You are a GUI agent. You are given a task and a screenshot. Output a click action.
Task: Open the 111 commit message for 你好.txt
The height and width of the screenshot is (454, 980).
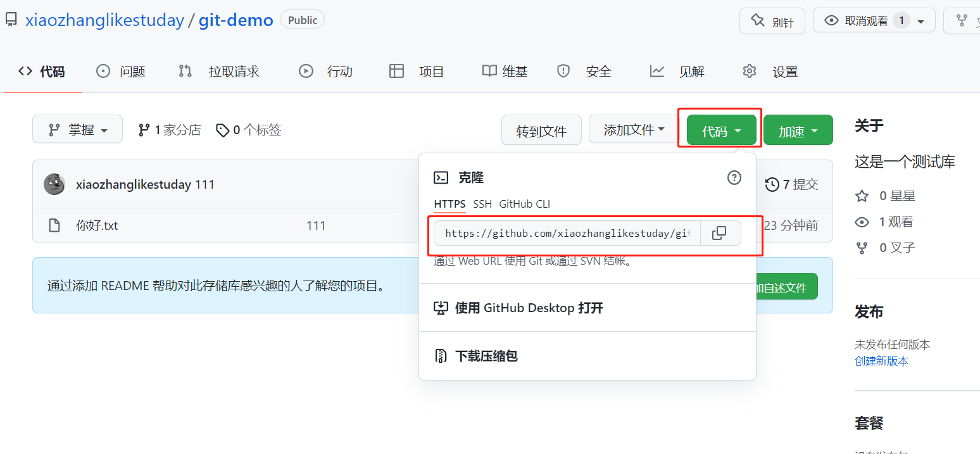[x=316, y=225]
